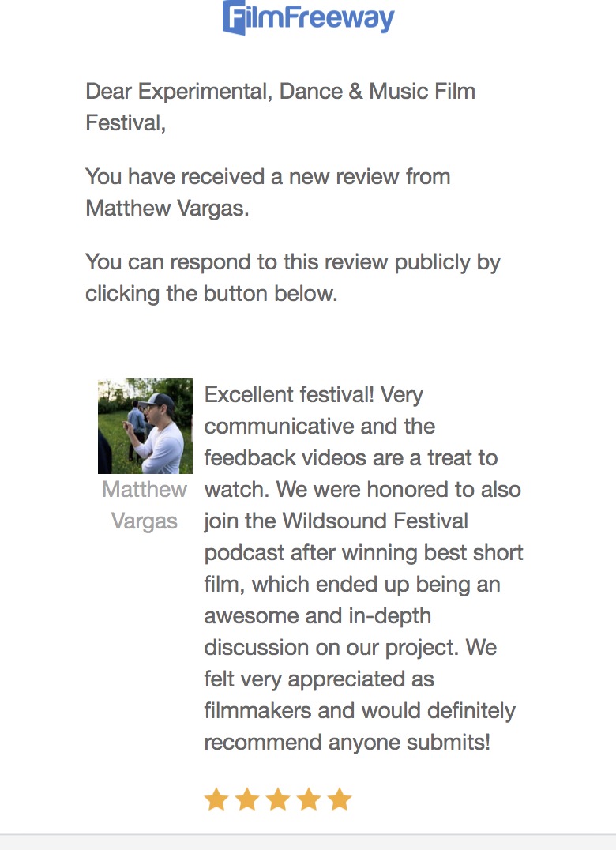Select the fifth (last) rating star

(339, 799)
